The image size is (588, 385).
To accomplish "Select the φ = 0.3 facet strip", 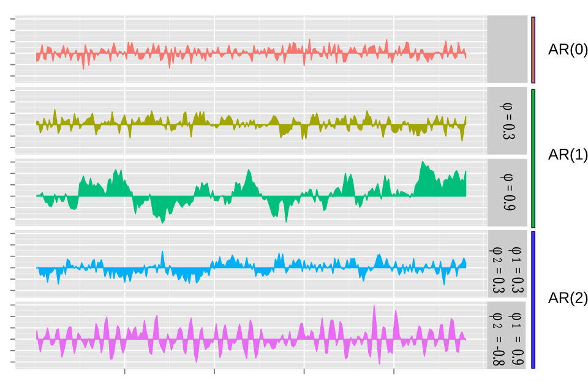I will (507, 121).
